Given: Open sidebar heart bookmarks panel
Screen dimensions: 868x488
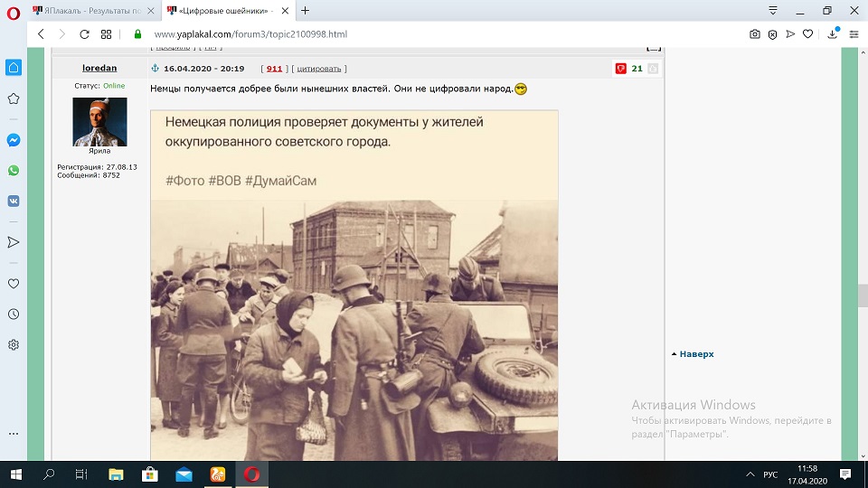Looking at the screenshot, I should (14, 284).
